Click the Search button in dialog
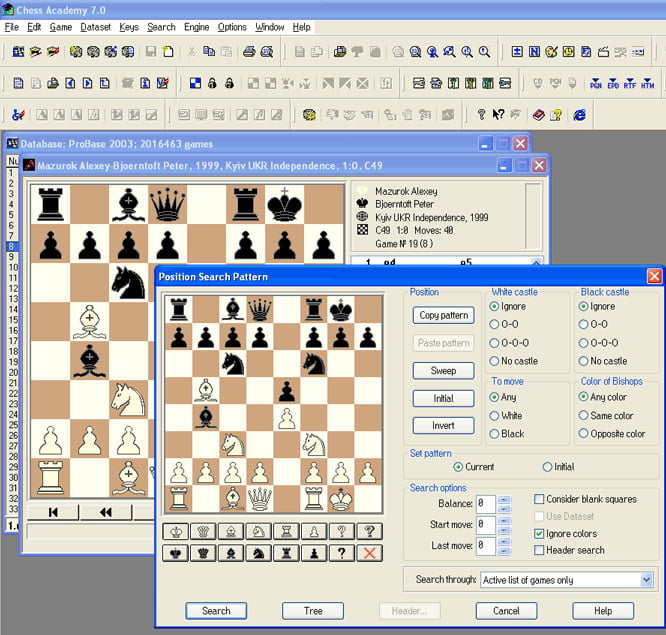Viewport: 666px width, 635px height. pos(216,611)
